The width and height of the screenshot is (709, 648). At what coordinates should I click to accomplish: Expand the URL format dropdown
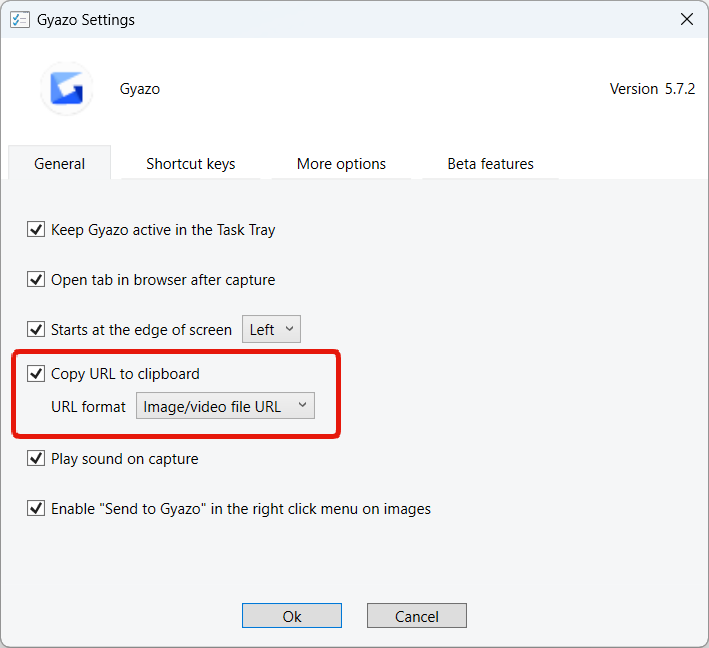tap(225, 406)
